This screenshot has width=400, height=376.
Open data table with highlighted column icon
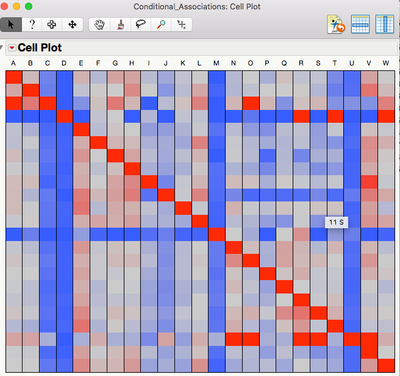click(x=384, y=24)
